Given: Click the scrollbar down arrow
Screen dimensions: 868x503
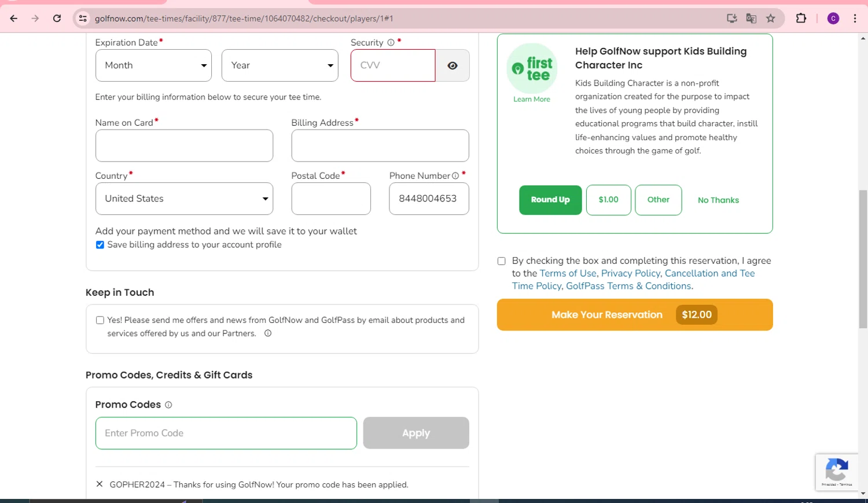Looking at the screenshot, I should 863,494.
